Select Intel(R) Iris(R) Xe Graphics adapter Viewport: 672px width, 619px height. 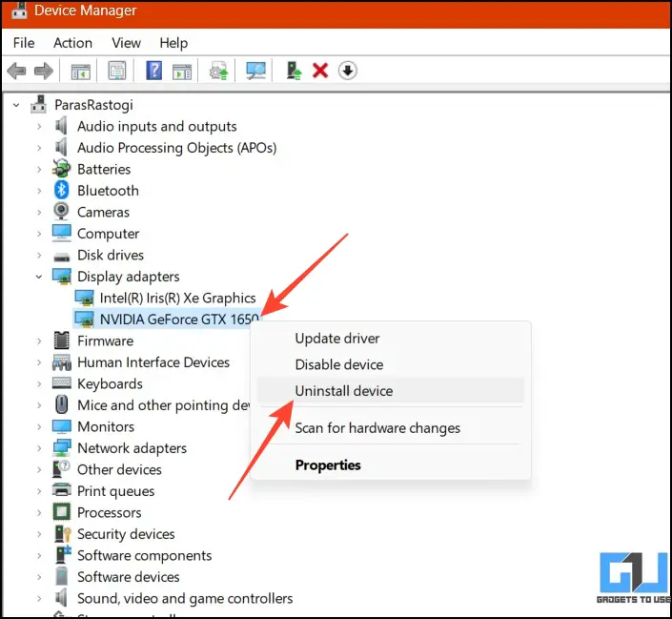pyautogui.click(x=178, y=298)
